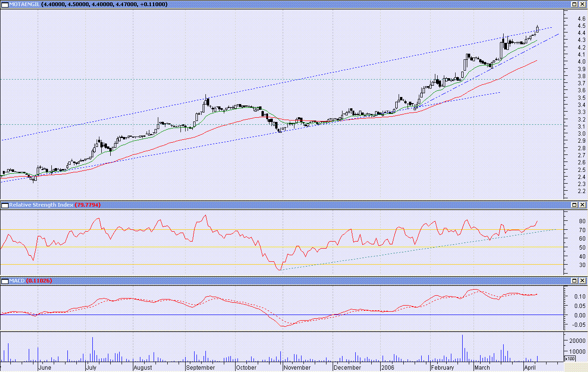Select the yellow 50 line in the RSI panel

tap(282, 247)
